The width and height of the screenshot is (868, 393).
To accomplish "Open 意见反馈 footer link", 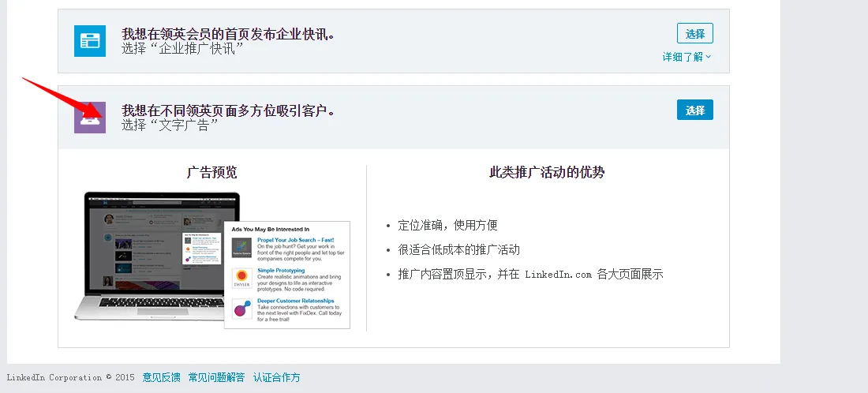I will click(x=161, y=377).
